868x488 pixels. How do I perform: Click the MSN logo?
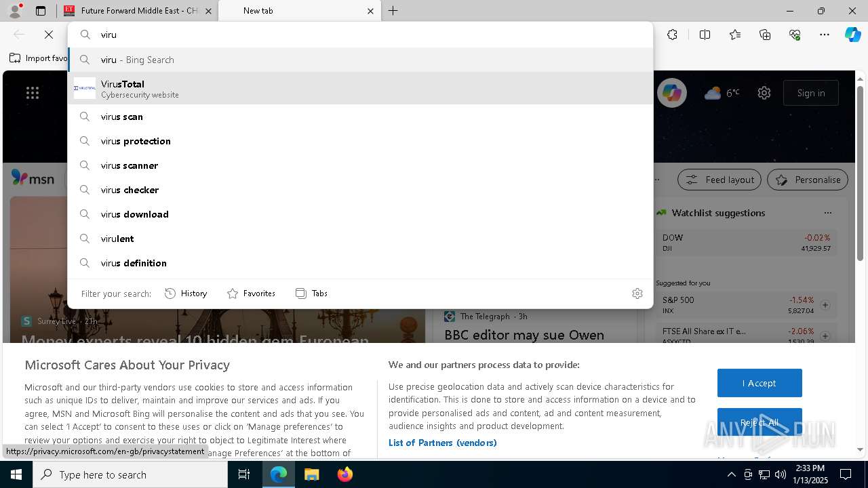[33, 178]
